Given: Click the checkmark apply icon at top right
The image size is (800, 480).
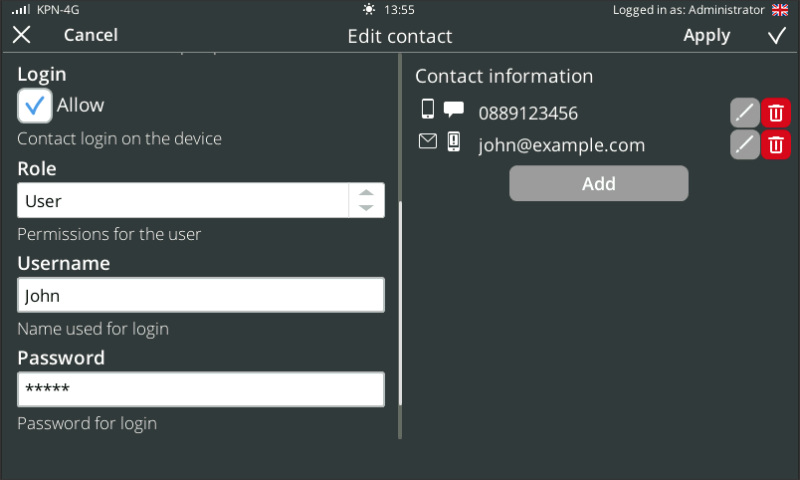Looking at the screenshot, I should 777,36.
